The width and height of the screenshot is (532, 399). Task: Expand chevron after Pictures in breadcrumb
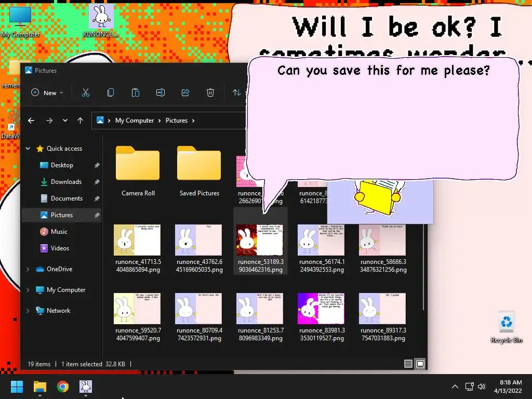coord(193,121)
